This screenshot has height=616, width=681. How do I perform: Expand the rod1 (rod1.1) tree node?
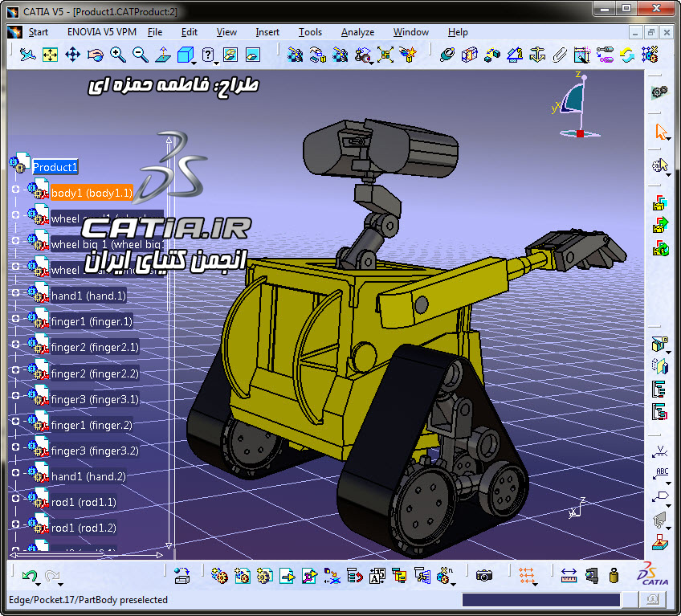click(x=15, y=498)
